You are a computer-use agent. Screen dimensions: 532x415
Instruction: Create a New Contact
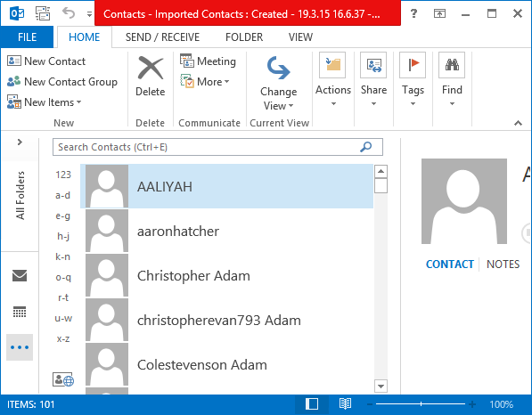(x=46, y=61)
